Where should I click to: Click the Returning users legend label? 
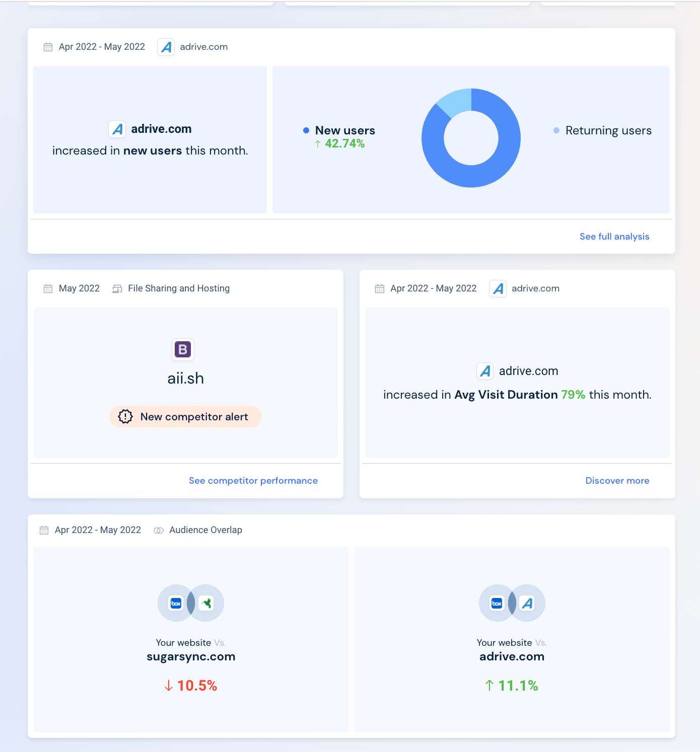[608, 131]
